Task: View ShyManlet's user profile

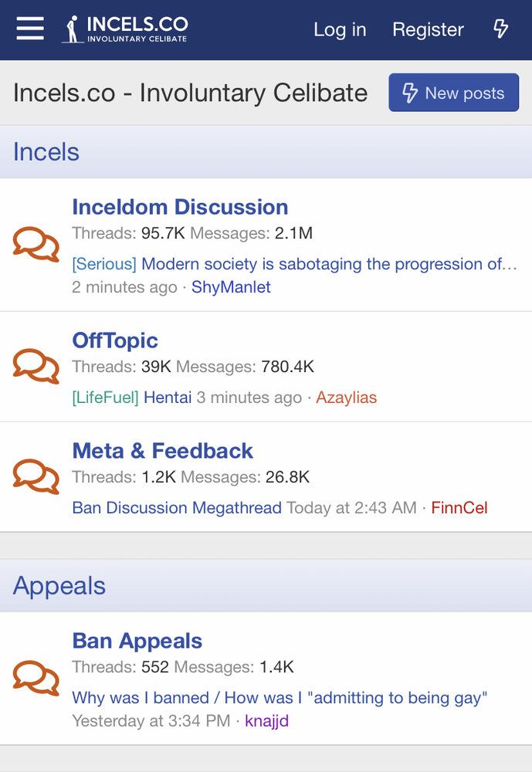Action: pyautogui.click(x=231, y=287)
